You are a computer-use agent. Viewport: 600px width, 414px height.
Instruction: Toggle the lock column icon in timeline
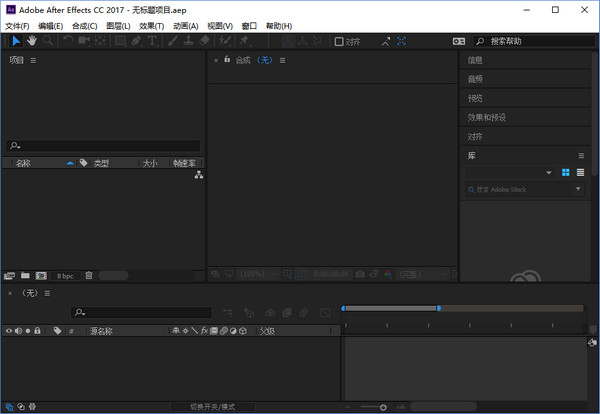click(37, 330)
